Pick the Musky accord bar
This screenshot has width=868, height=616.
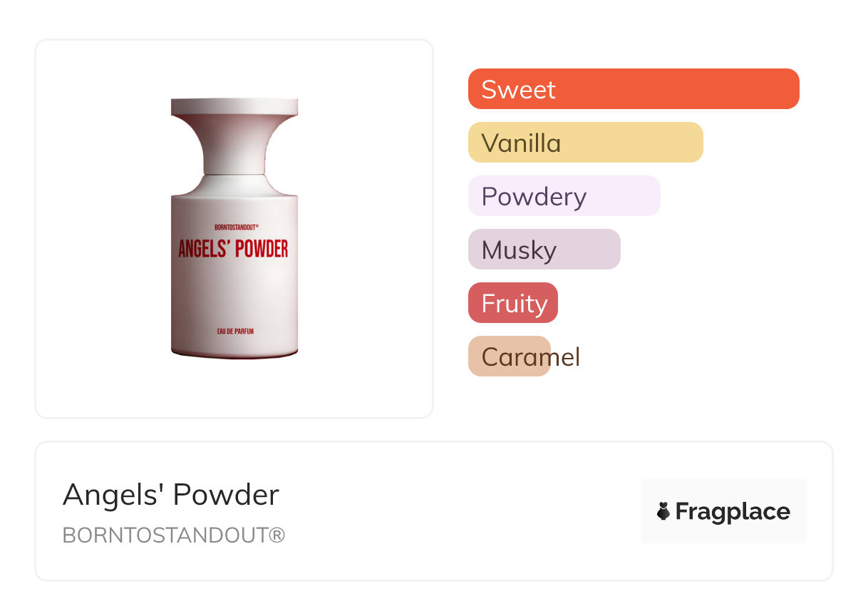544,250
